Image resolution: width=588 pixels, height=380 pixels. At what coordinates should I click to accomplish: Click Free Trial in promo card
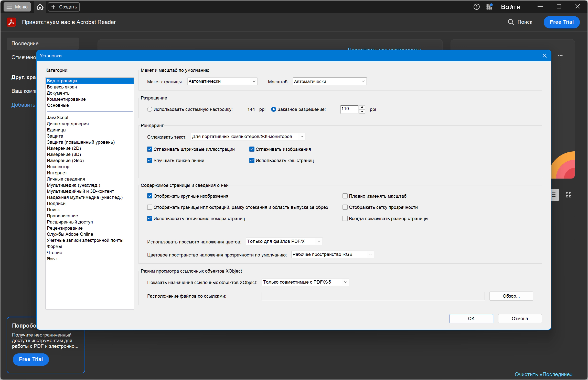[x=31, y=359]
